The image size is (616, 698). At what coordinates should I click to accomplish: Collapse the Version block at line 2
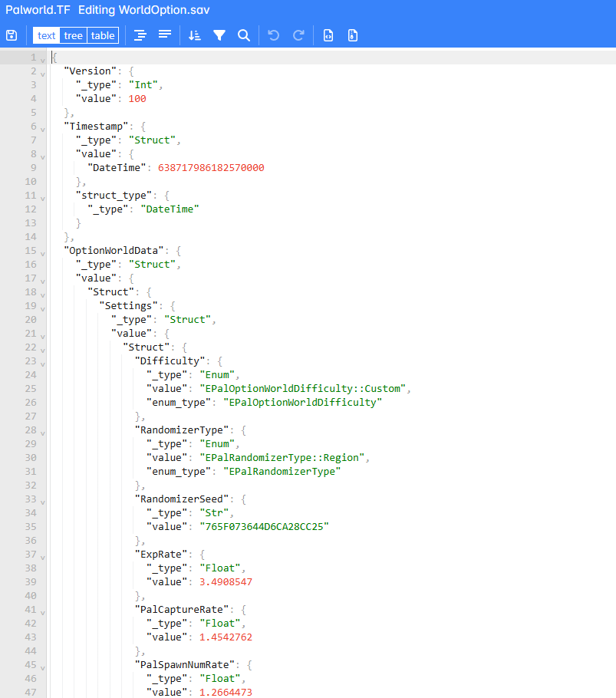point(43,74)
